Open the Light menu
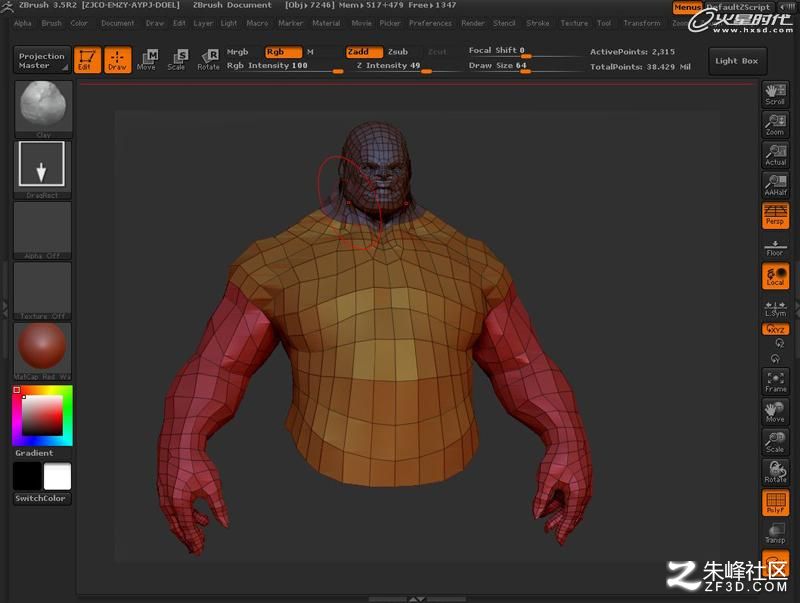 (229, 23)
